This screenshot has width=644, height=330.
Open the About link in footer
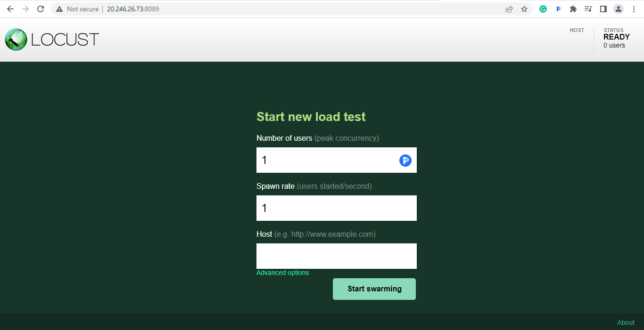coord(626,322)
